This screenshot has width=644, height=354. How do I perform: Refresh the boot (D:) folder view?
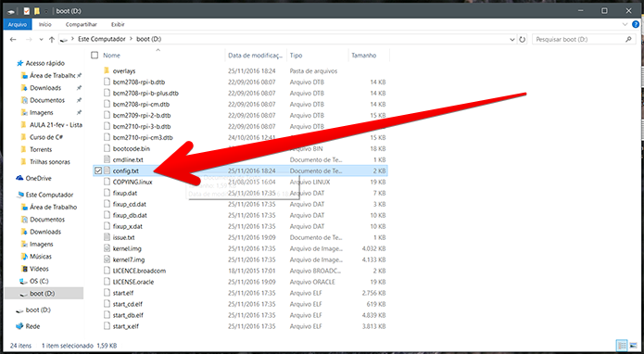tap(523, 40)
